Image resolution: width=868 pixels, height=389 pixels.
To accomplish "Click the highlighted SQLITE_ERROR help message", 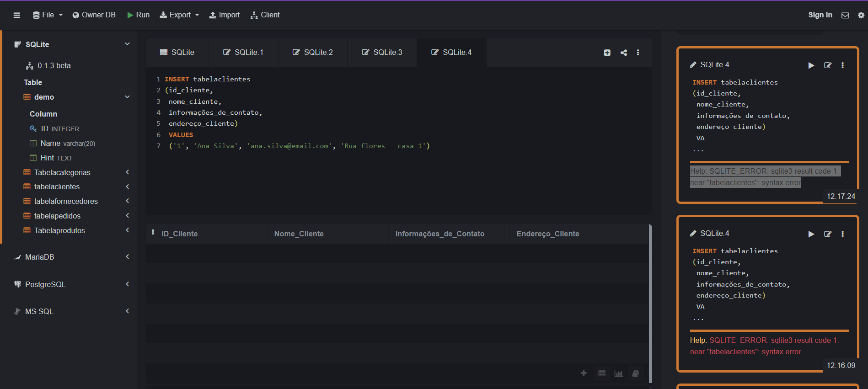I will pyautogui.click(x=765, y=177).
